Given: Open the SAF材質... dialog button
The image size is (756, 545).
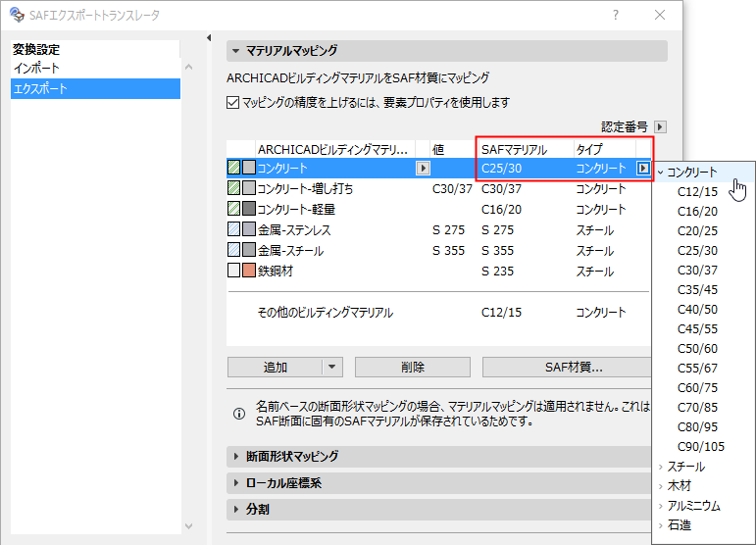Looking at the screenshot, I should pos(567,368).
